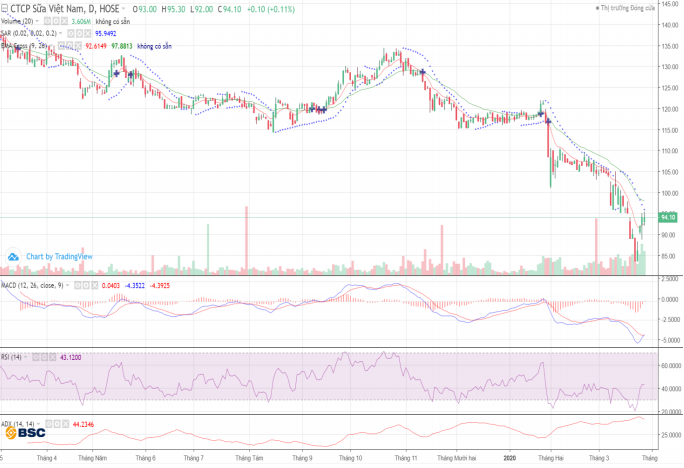Select the SAR (0.02, 0.02, 0.2) legend title
The image size is (684, 468).
[29, 33]
